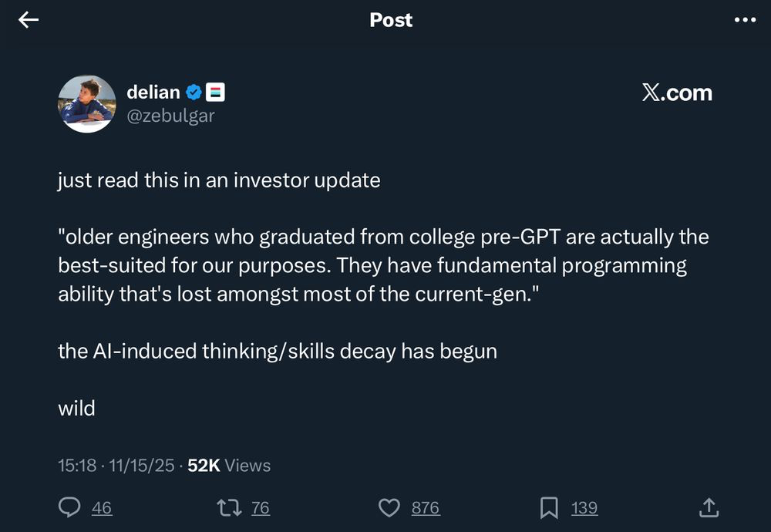Screen dimensions: 771x532
Task: Tap the 15:18 · 11/15/25 timestamp
Action: coord(116,466)
